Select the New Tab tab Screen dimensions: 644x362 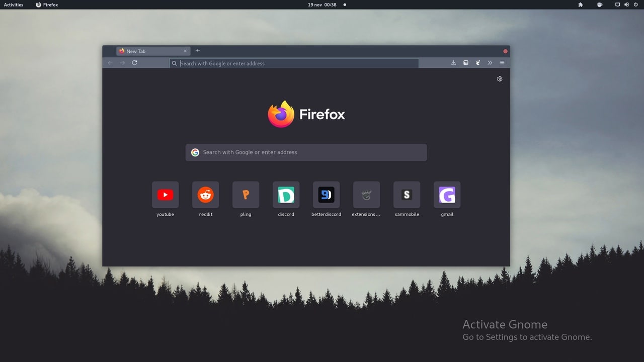pyautogui.click(x=153, y=51)
